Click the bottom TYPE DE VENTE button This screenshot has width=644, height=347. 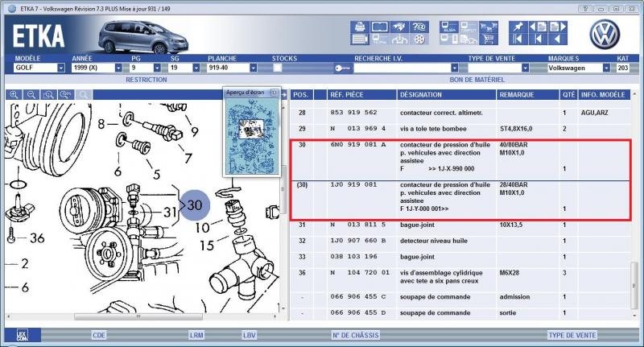[x=572, y=335]
